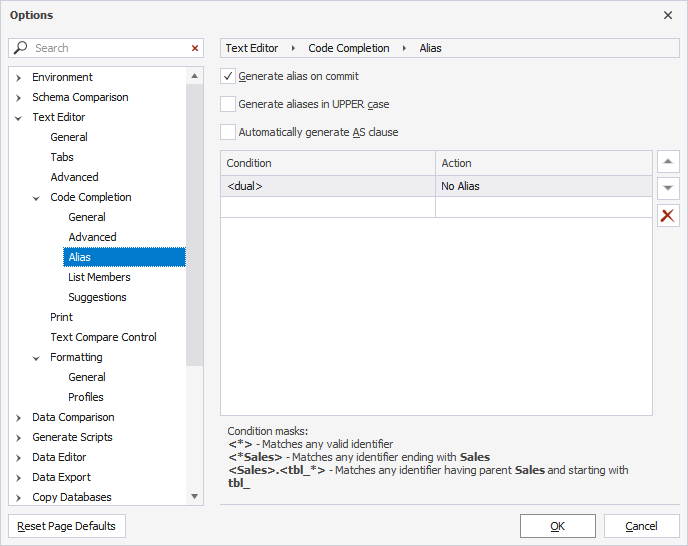Viewport: 688px width, 546px height.
Task: Select Generate Scripts tree item label
Action: [x=72, y=438]
